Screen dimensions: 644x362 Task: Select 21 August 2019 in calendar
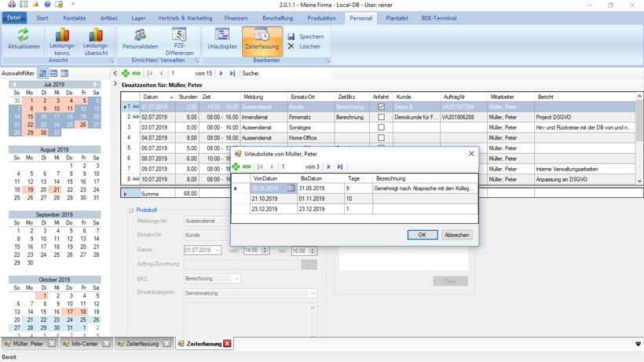[57, 189]
